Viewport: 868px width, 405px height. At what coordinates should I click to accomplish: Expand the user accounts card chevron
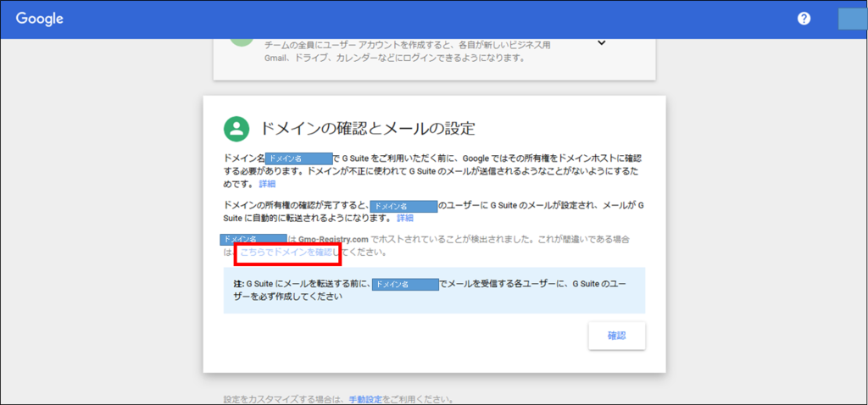click(603, 43)
